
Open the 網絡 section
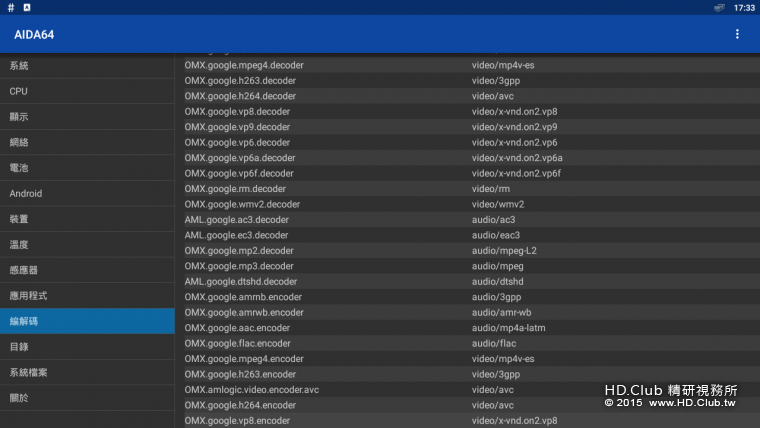point(87,143)
